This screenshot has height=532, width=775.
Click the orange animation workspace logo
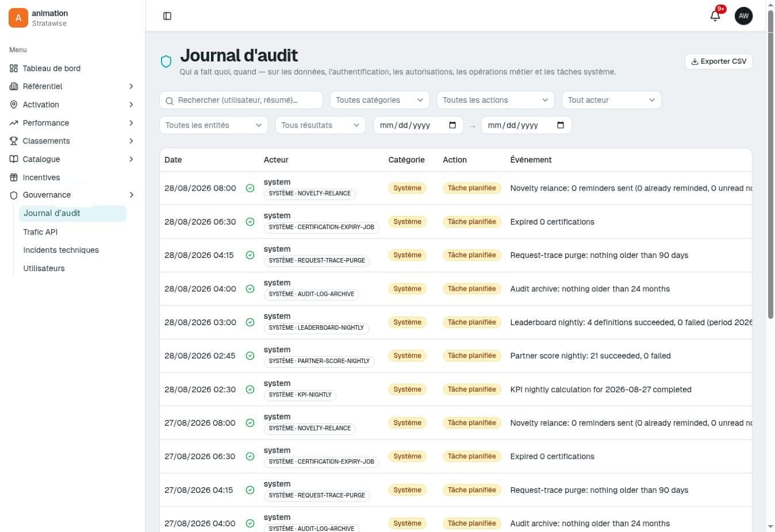point(18,18)
